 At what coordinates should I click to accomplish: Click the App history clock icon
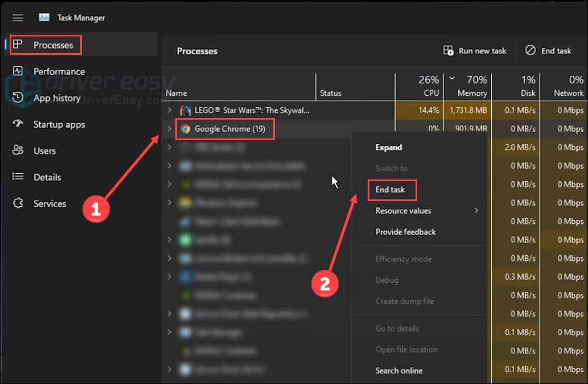coord(18,97)
